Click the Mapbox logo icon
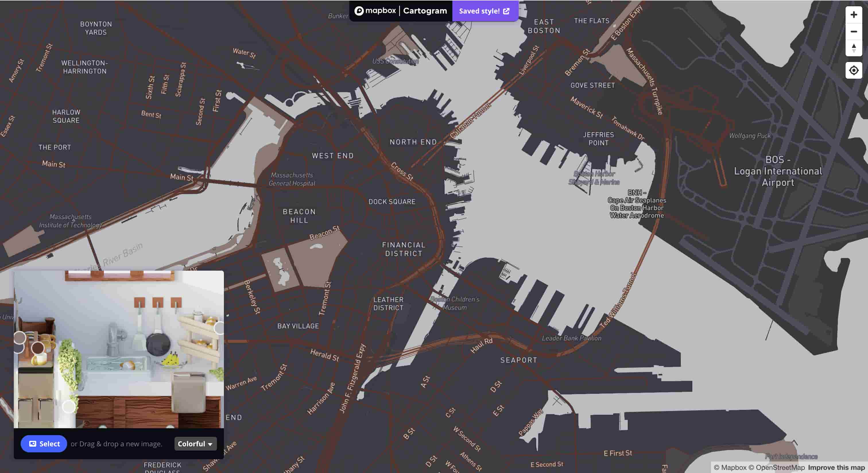Image resolution: width=868 pixels, height=473 pixels. 360,10
